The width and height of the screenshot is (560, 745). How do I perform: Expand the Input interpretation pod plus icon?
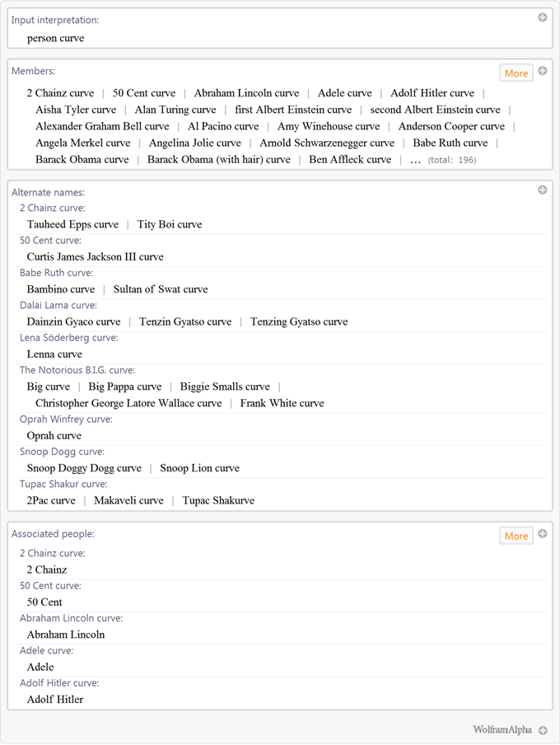(x=543, y=17)
